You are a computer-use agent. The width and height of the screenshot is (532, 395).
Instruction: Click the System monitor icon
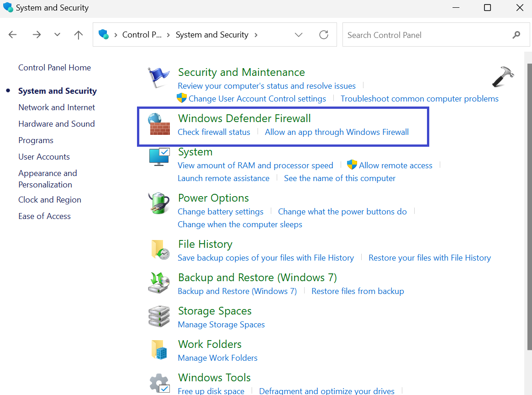(159, 157)
